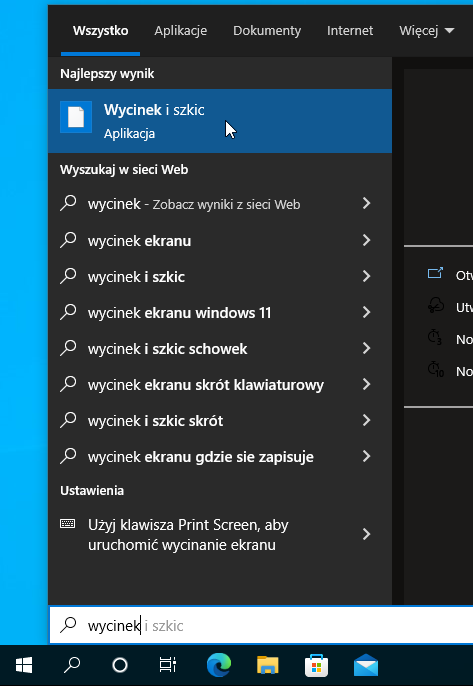The image size is (473, 686).
Task: Select 'wycinek ekranu windows 11' suggestion
Action: click(x=220, y=312)
